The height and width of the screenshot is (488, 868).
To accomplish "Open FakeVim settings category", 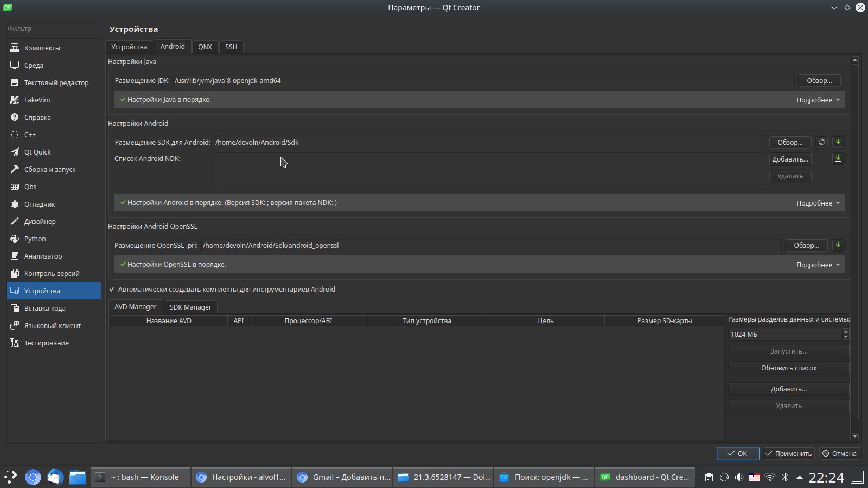I will (x=54, y=100).
